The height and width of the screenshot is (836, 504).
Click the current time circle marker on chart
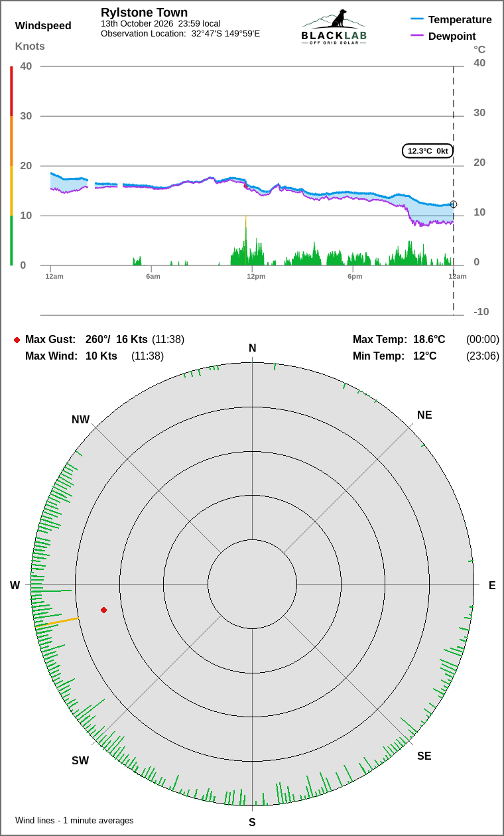tap(454, 204)
